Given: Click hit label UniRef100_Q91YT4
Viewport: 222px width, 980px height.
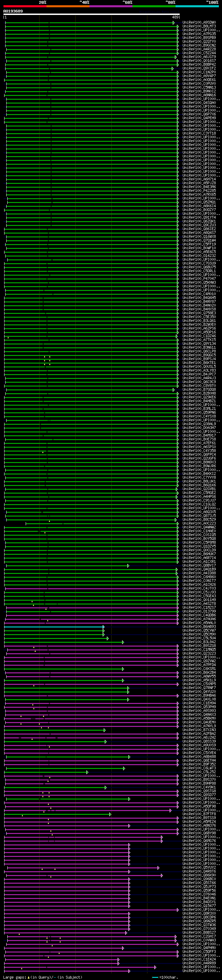Looking at the screenshot, I should tap(199, 217).
